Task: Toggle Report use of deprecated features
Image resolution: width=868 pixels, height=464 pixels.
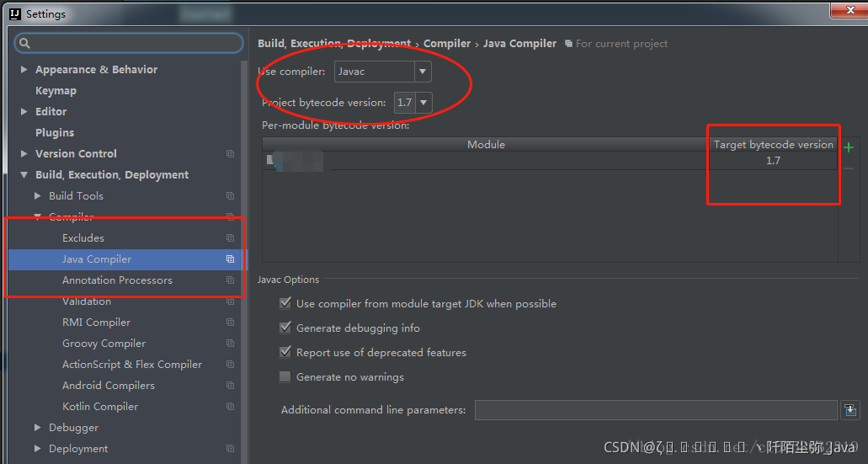Action: pyautogui.click(x=285, y=352)
